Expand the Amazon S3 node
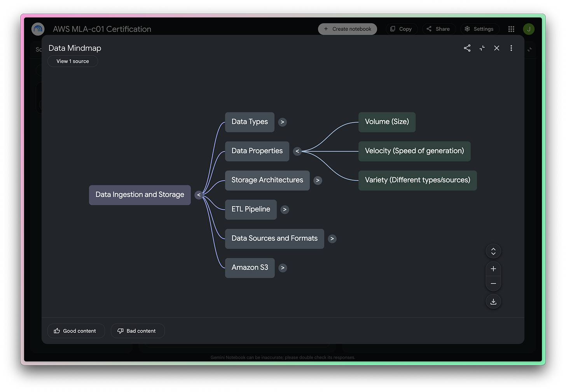The height and width of the screenshot is (392, 566). 283,268
